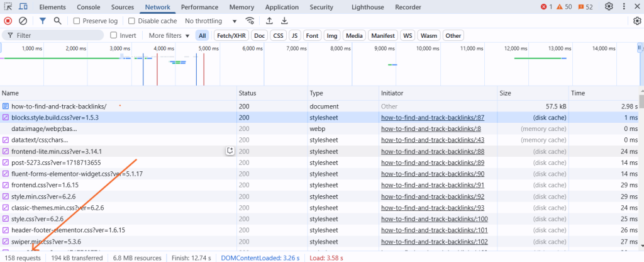Switch to the Console tab
Image resolution: width=644 pixels, height=262 pixels.
point(88,7)
